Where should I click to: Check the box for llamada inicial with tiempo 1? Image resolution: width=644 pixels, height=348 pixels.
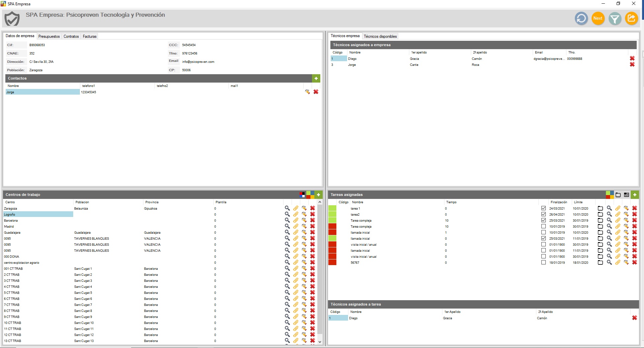tap(543, 232)
